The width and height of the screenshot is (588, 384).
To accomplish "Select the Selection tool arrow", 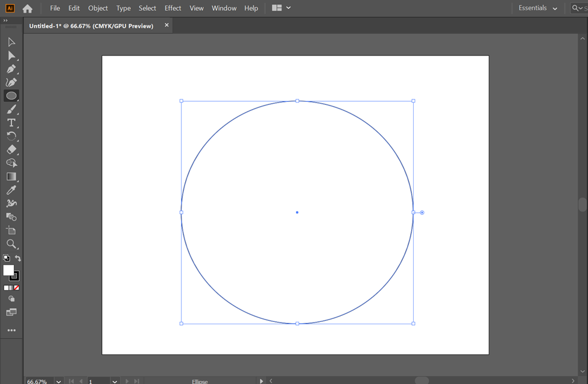I will pos(11,42).
